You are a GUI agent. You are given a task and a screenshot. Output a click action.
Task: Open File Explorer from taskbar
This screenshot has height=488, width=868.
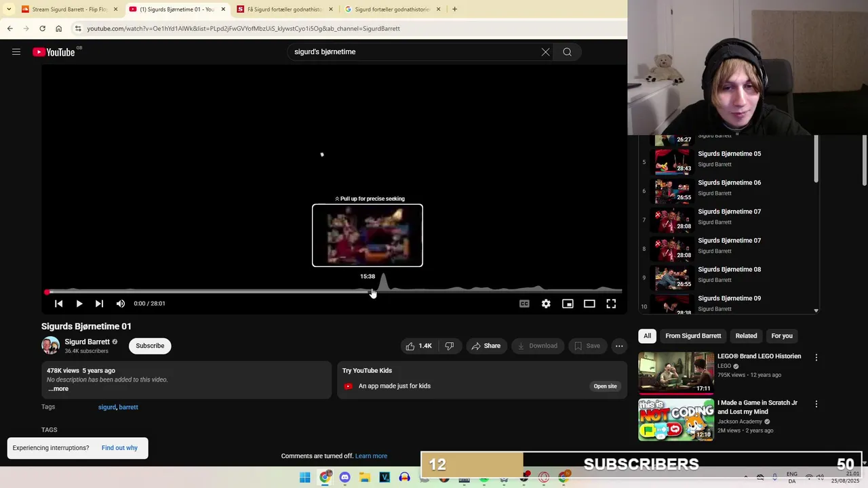click(365, 478)
